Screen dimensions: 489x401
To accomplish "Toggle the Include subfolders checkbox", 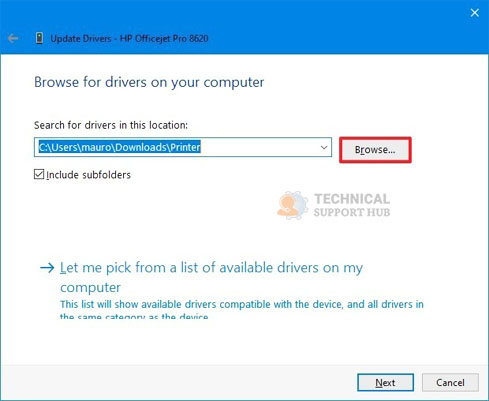I will 39,174.
